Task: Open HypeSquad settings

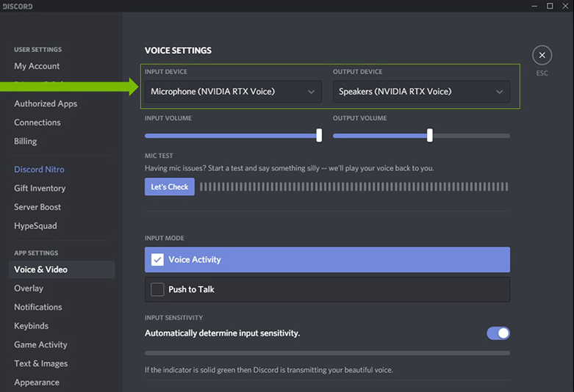Action: point(35,226)
